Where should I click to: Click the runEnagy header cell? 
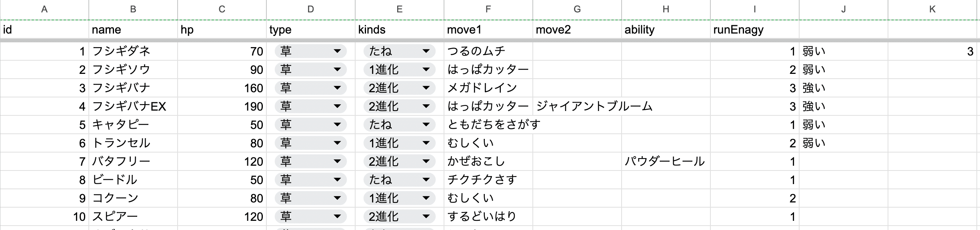(755, 30)
